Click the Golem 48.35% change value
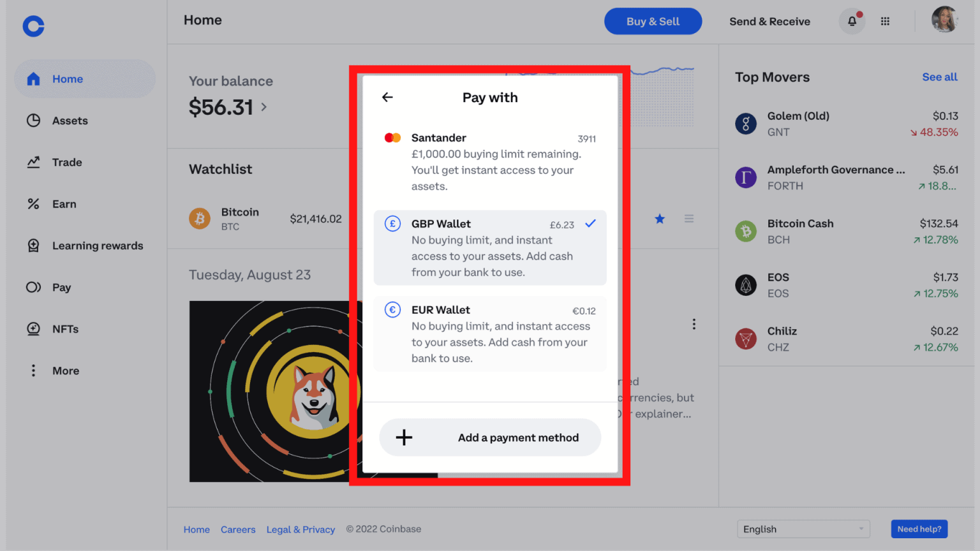980x551 pixels. point(934,132)
